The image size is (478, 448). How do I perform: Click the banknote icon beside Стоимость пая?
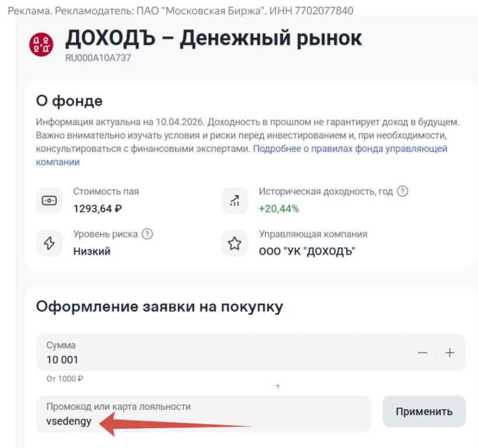click(50, 200)
